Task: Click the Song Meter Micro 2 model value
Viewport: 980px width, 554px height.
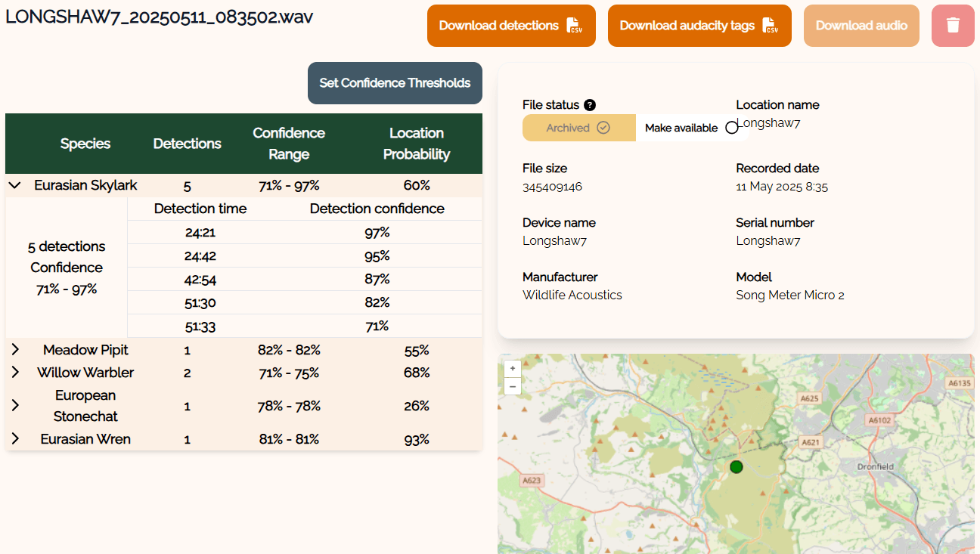Action: (x=790, y=296)
